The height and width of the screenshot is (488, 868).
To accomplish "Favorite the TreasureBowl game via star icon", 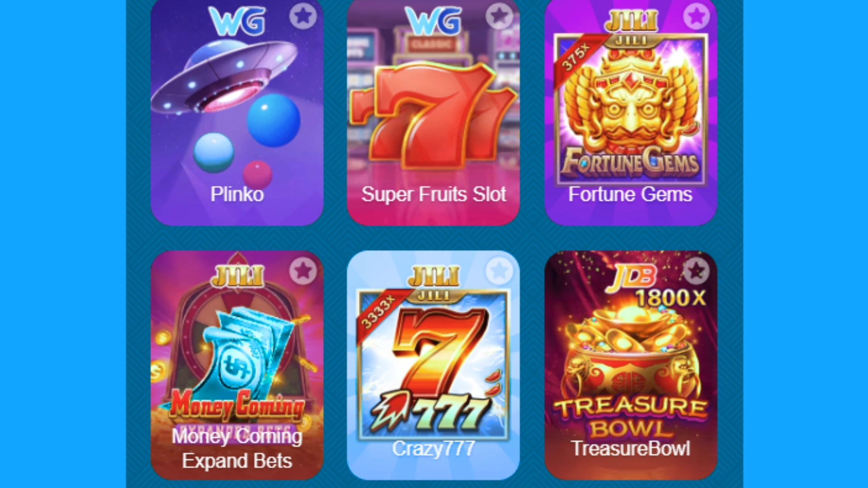I will [x=696, y=271].
